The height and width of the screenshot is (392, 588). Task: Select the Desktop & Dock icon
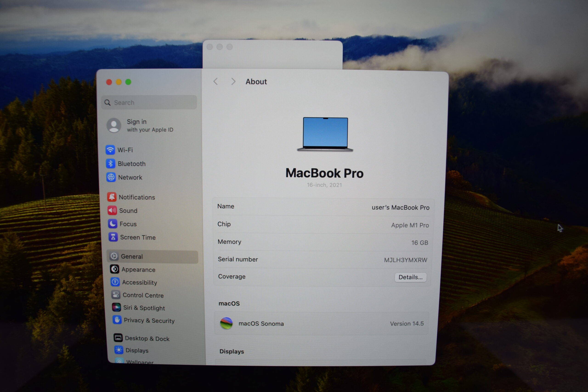[x=118, y=338]
